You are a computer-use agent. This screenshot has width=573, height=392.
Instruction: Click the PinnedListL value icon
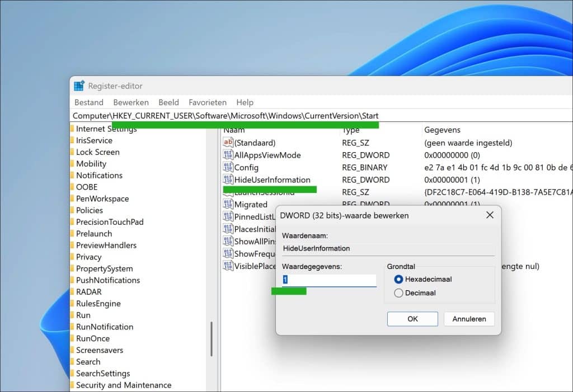[228, 216]
